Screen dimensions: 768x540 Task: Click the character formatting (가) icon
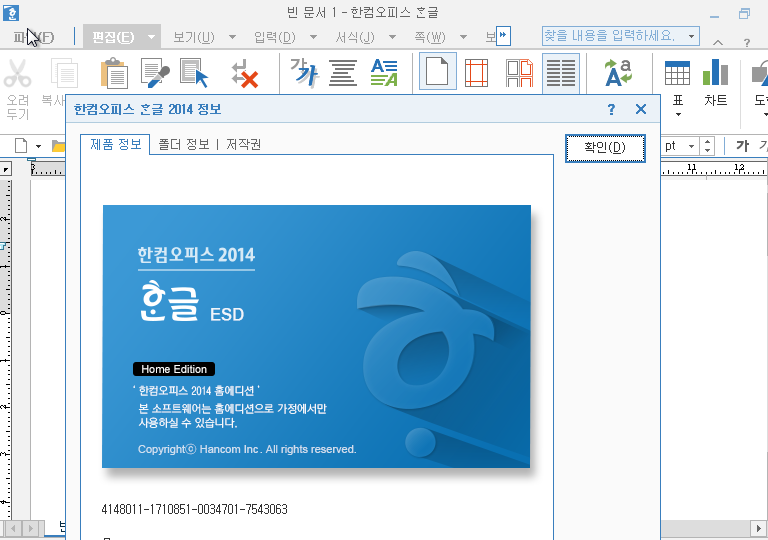point(302,73)
